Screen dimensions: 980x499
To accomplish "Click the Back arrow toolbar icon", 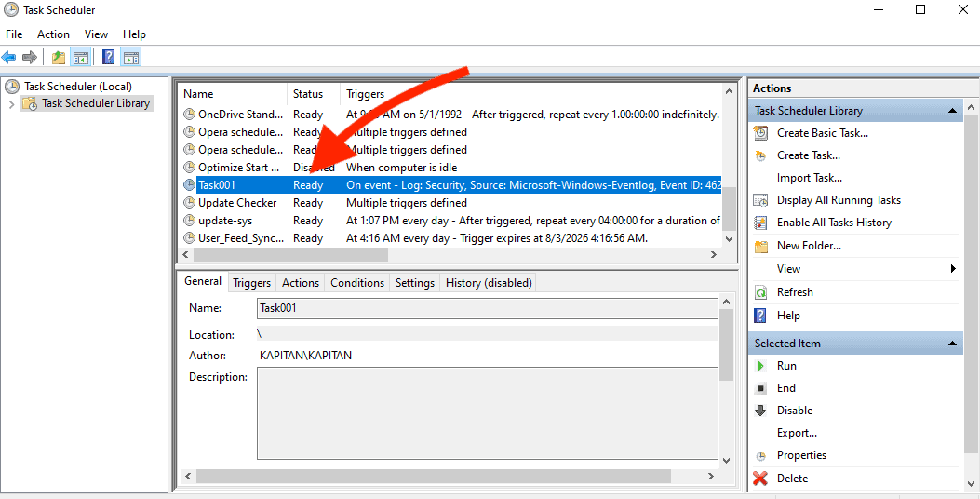I will coord(9,58).
